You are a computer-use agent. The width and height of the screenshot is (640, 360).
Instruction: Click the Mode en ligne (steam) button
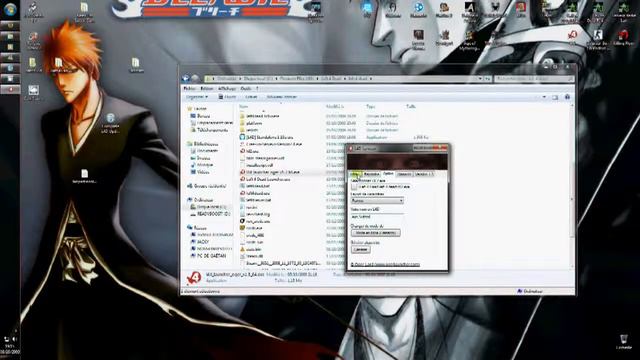tap(376, 233)
